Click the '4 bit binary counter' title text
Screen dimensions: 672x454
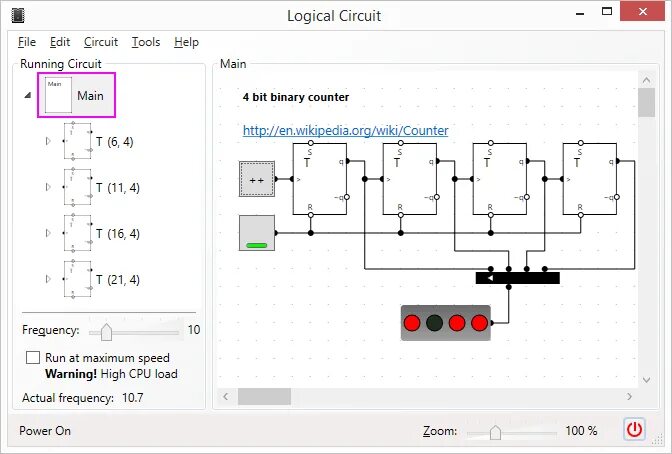(296, 97)
